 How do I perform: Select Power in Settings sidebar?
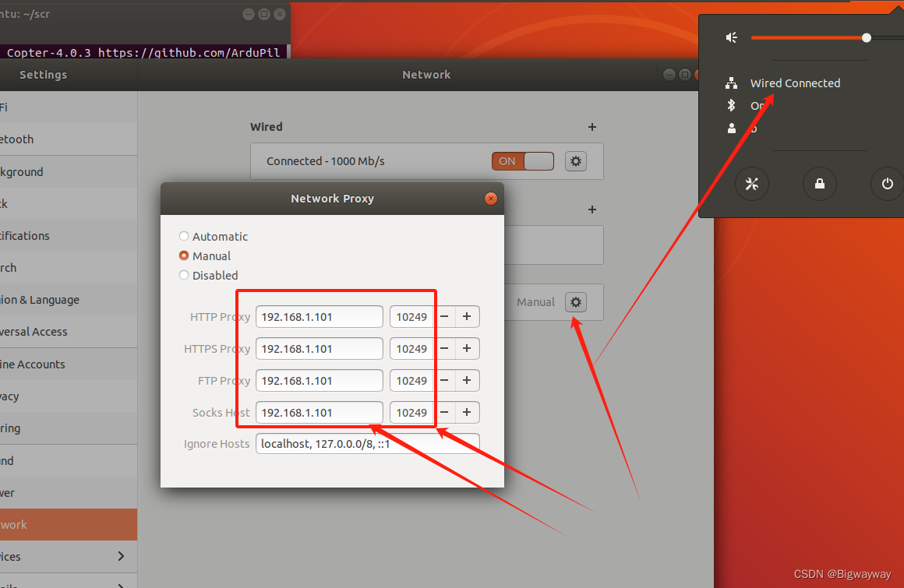68,493
